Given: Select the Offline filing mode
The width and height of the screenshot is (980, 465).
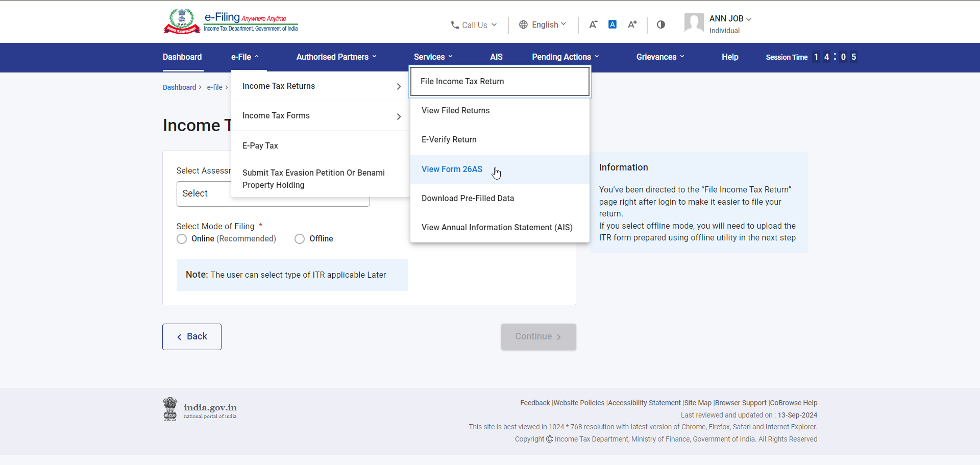Looking at the screenshot, I should tap(300, 238).
